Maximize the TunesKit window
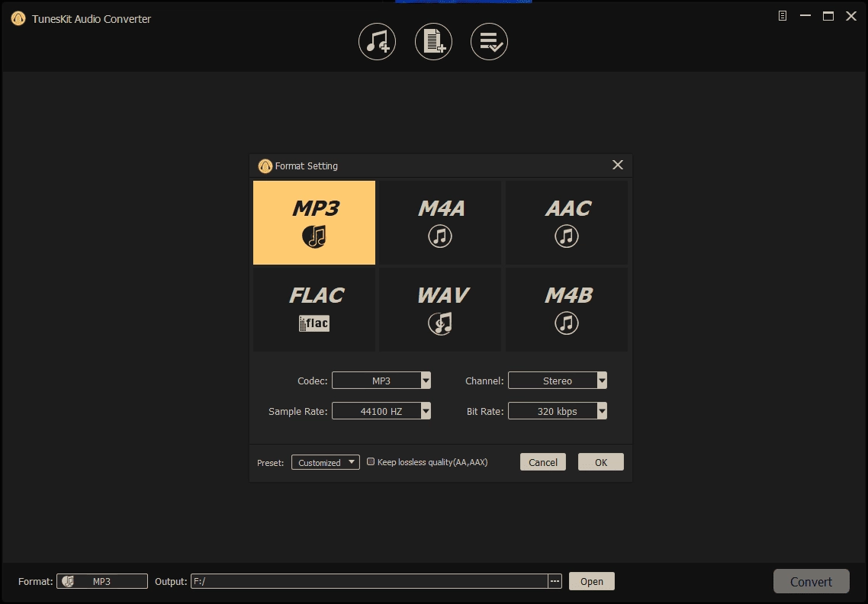The image size is (868, 604). click(828, 16)
